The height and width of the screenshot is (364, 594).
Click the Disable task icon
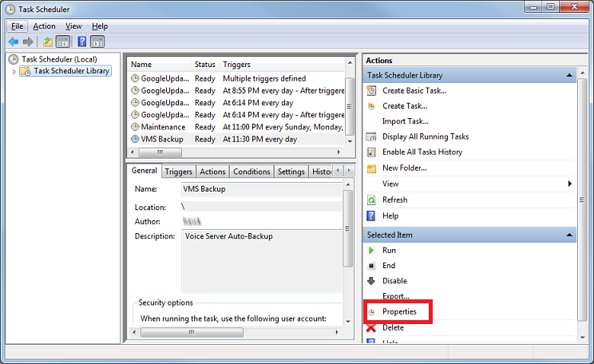point(371,281)
